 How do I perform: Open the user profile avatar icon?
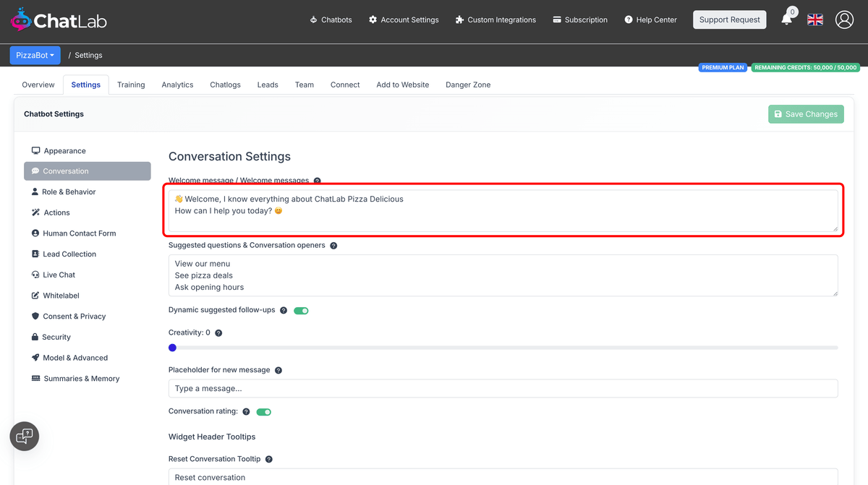coord(844,20)
